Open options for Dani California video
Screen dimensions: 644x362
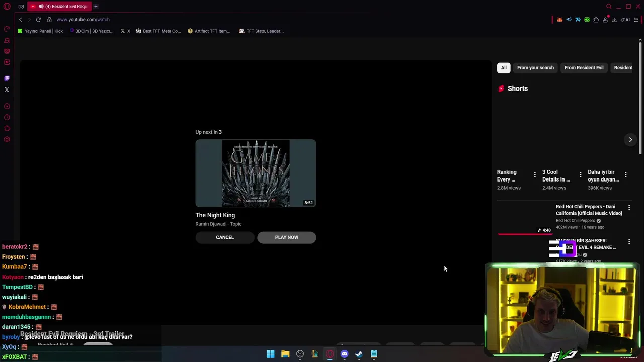(629, 207)
